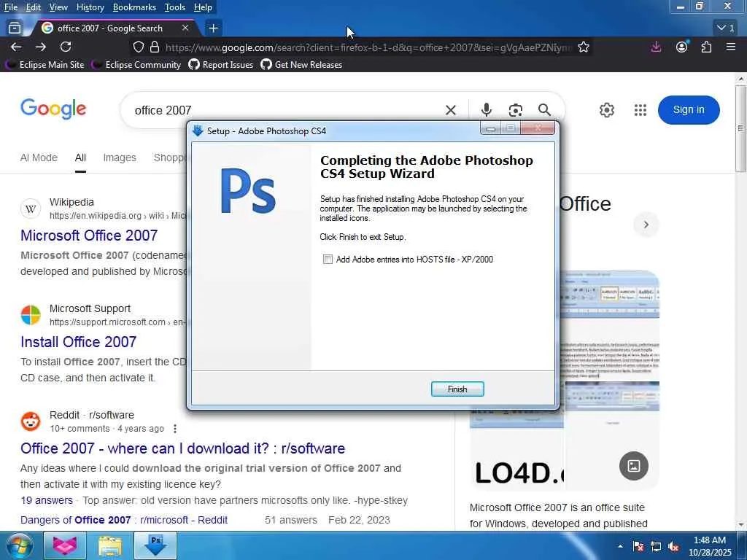Open the Get New Releases bookmark
Viewport: 747px width, 560px height.
pos(301,65)
